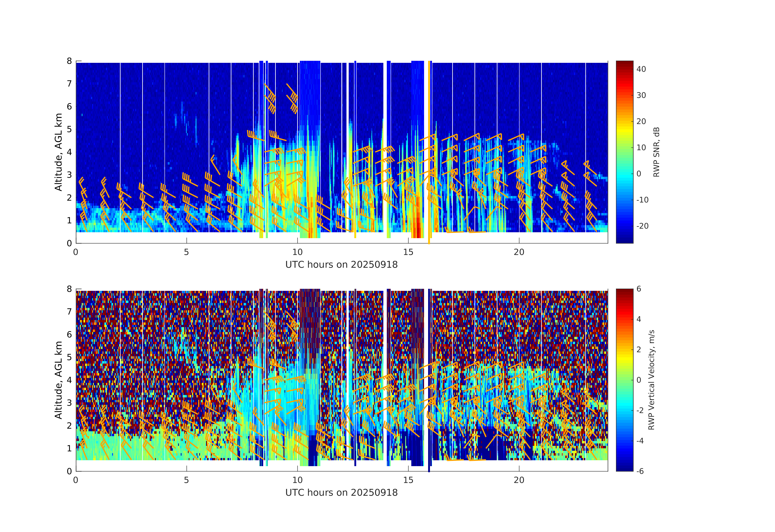Click the top plot's 'Altitude, AGL km' label
775x532 pixels.
[58, 152]
